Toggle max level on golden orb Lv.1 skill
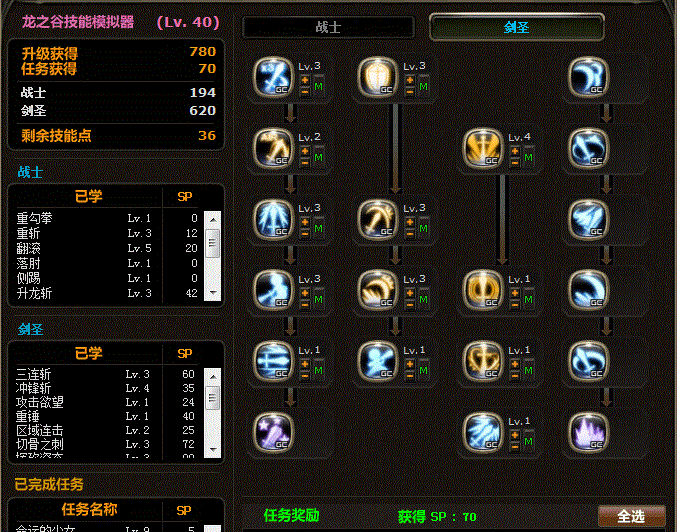Screen dimensions: 677x532 pos(528,299)
